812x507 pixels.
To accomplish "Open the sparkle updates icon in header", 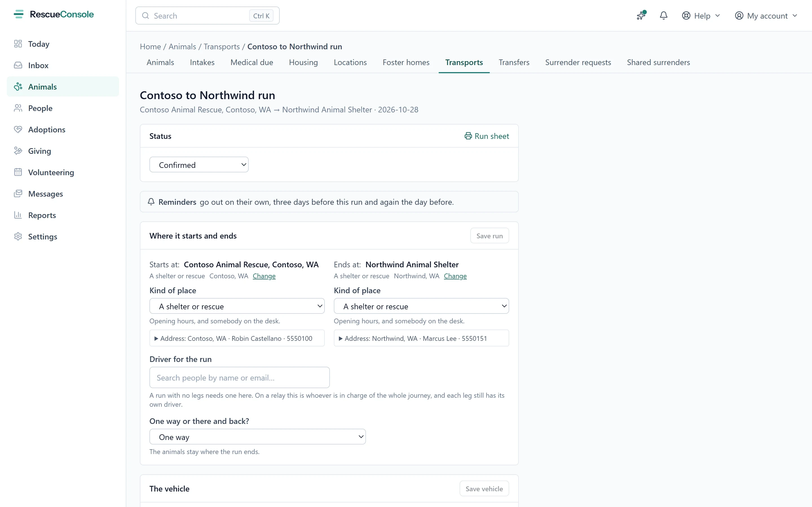I will pyautogui.click(x=641, y=15).
